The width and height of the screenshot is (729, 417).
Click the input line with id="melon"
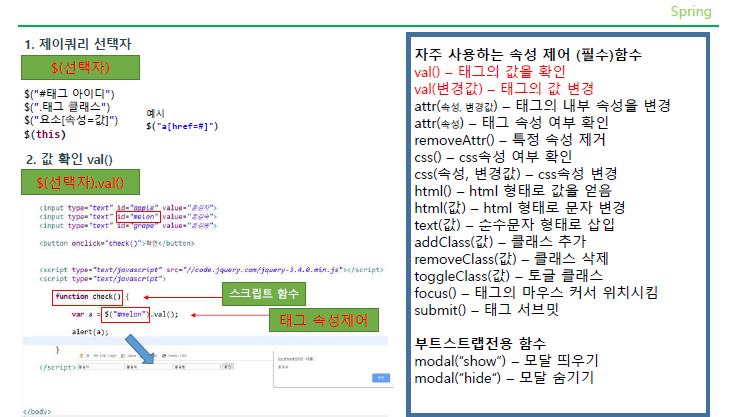(128, 217)
